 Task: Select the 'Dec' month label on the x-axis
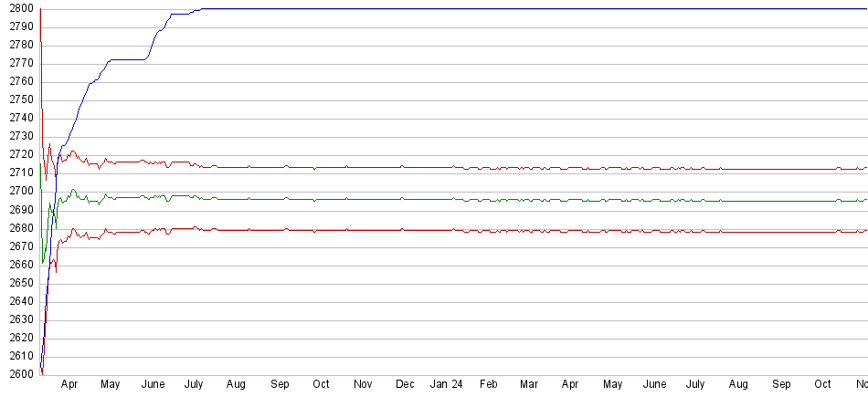pyautogui.click(x=405, y=385)
